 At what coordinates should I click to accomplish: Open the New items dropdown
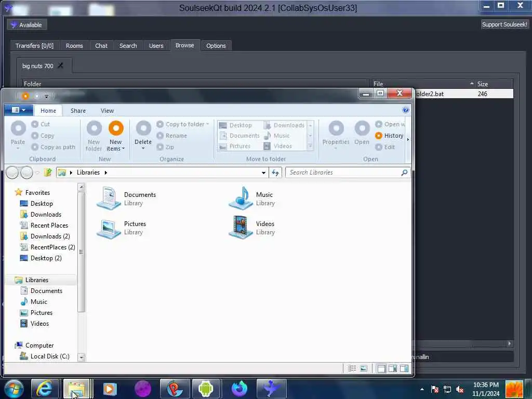[116, 136]
